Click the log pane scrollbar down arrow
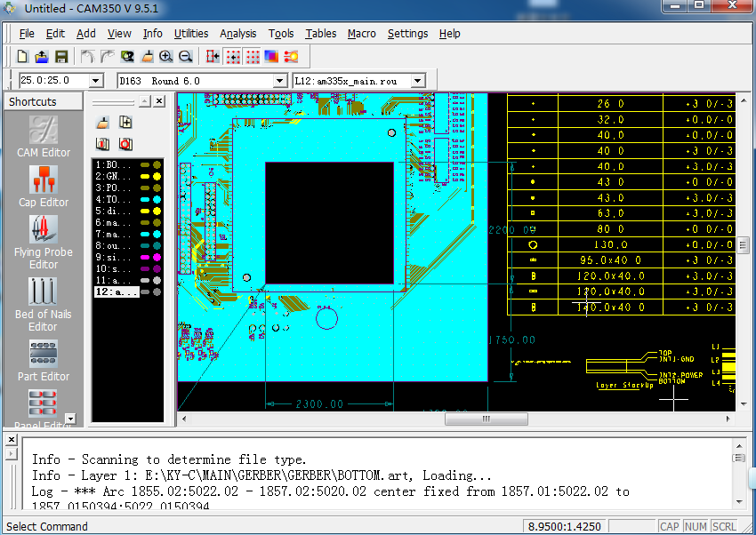 pos(739,502)
